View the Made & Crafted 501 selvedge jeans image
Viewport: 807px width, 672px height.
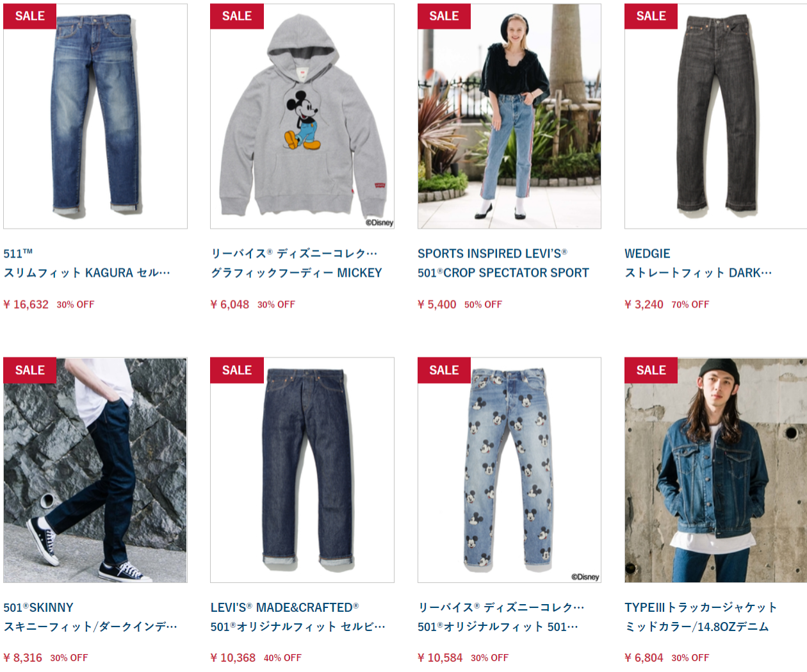(302, 470)
